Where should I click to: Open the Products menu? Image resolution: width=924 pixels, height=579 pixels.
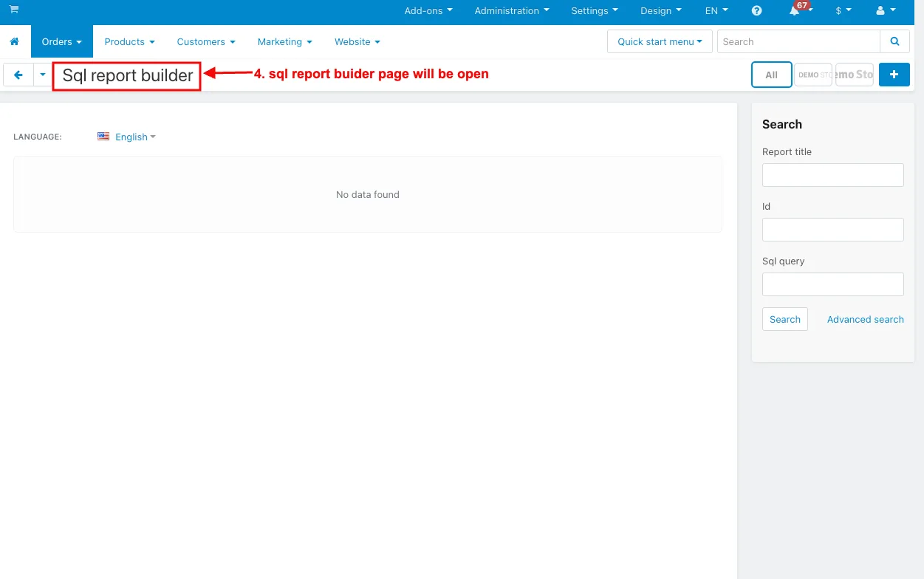[x=130, y=42]
